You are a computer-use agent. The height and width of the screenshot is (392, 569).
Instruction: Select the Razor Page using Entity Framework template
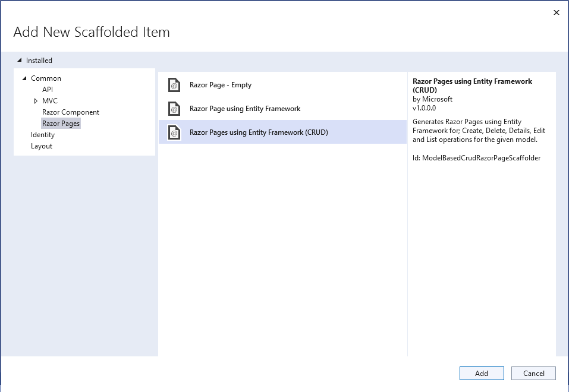244,109
